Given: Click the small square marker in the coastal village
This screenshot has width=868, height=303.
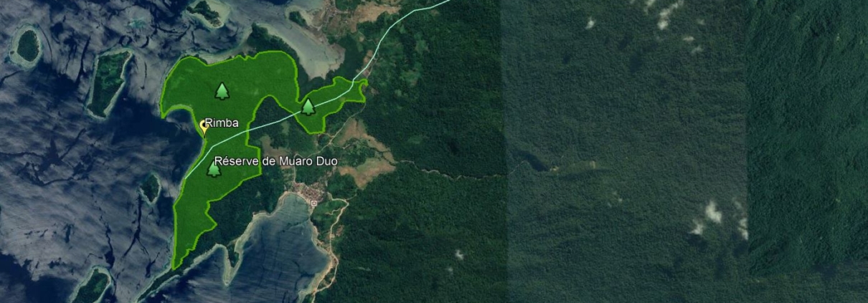Looking at the screenshot, I should click(x=313, y=203).
